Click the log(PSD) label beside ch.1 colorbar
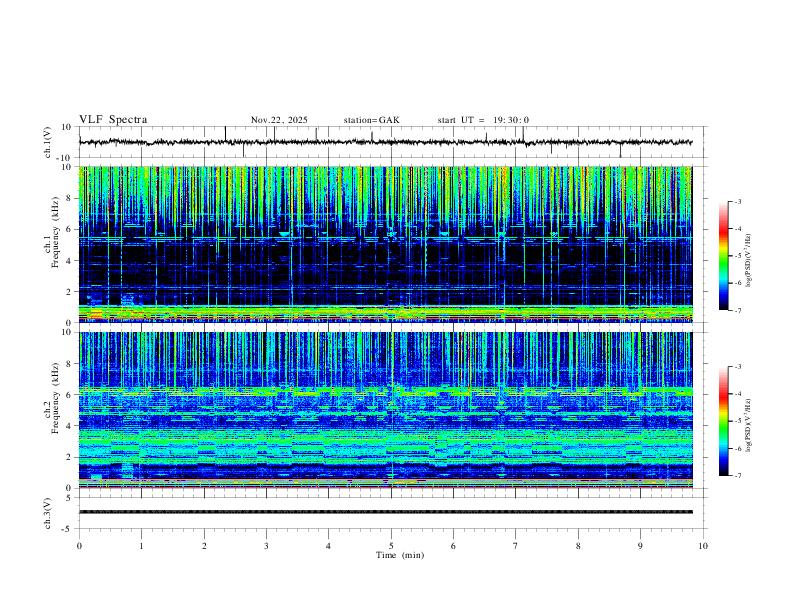 [748, 261]
